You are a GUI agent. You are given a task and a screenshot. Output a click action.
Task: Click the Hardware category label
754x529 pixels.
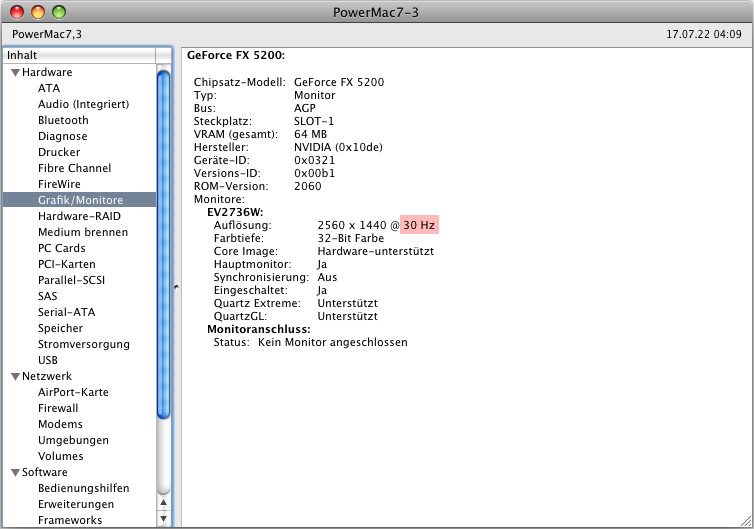click(47, 72)
